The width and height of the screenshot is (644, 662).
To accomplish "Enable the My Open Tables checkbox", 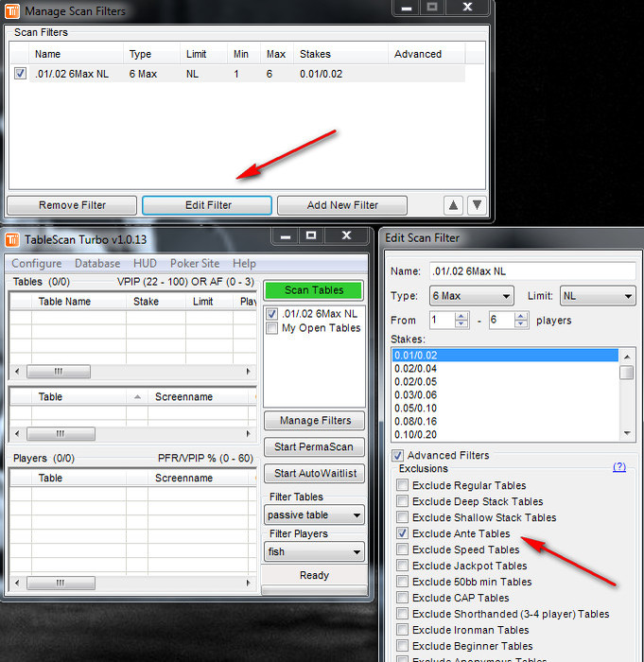I will [272, 328].
